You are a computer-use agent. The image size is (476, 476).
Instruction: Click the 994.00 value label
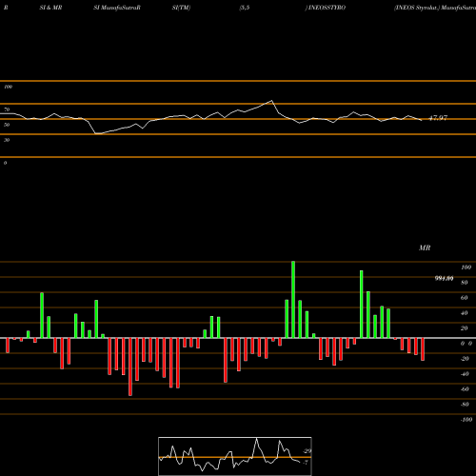(x=444, y=279)
